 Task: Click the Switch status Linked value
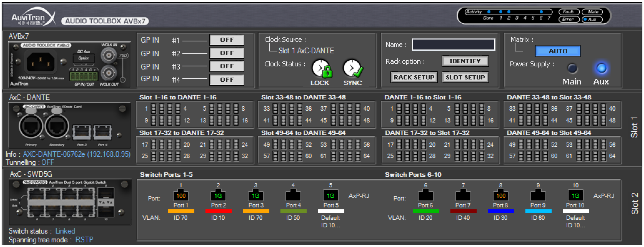pyautogui.click(x=65, y=231)
